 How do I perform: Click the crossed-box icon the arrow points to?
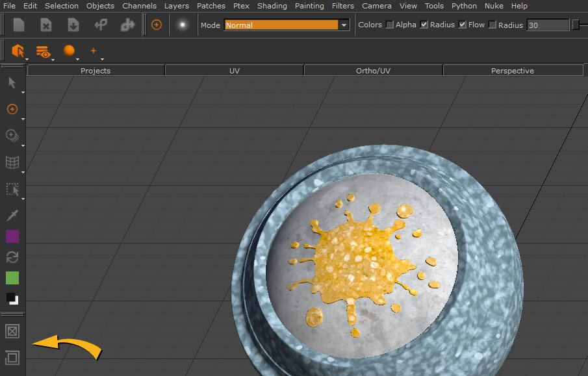click(x=12, y=331)
